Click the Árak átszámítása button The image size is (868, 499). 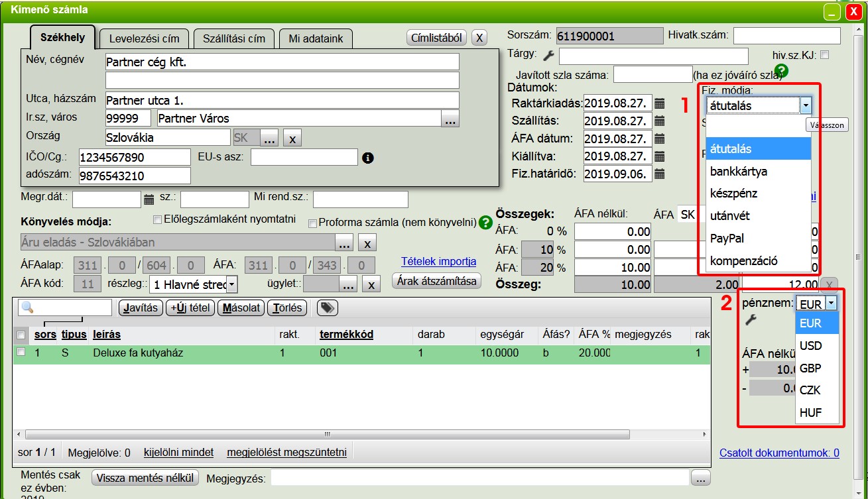click(436, 281)
